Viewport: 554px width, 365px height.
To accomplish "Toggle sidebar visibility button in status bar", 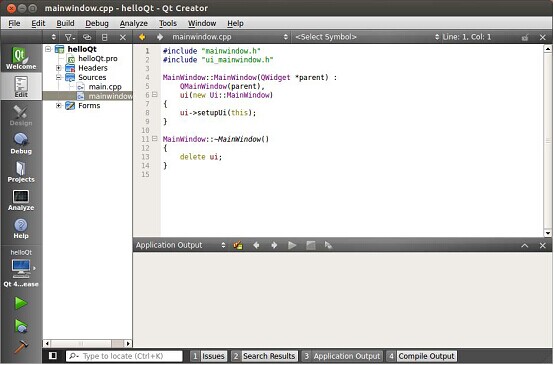I will (53, 355).
